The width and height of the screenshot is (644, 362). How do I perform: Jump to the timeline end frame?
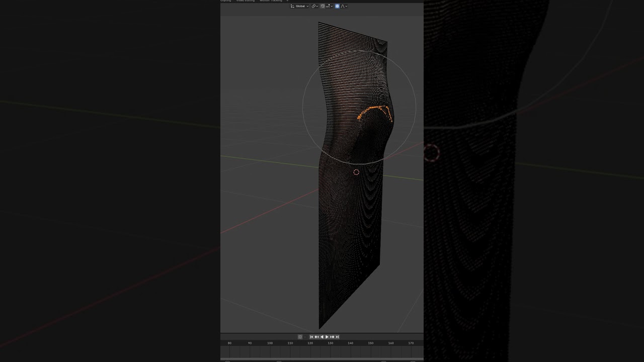click(337, 337)
